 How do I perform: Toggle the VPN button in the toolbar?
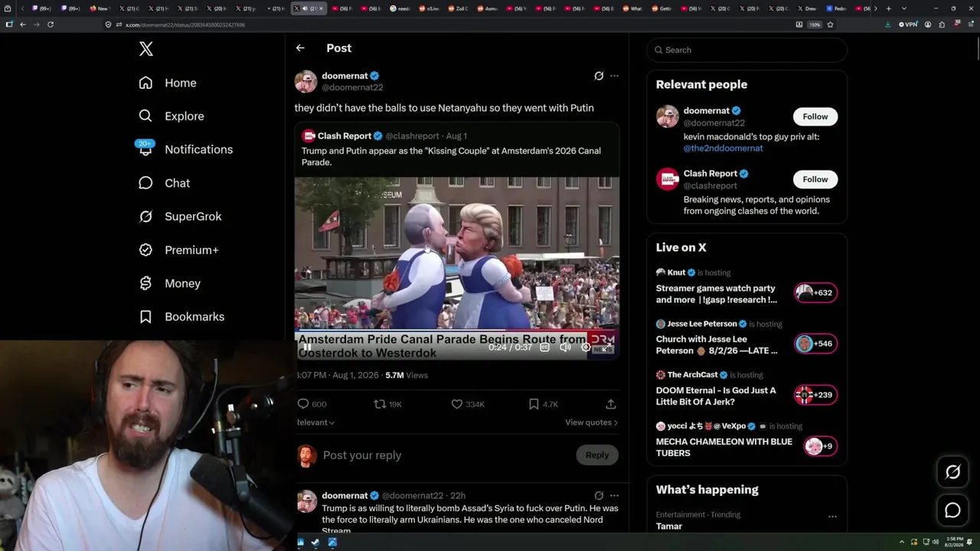tap(908, 24)
